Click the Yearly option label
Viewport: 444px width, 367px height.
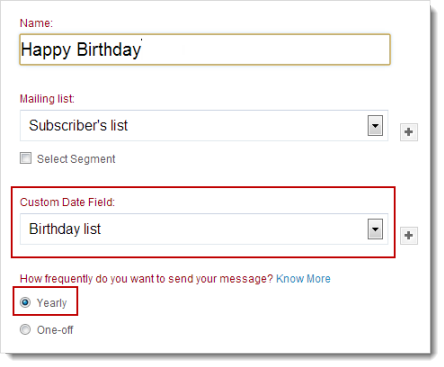(x=52, y=303)
